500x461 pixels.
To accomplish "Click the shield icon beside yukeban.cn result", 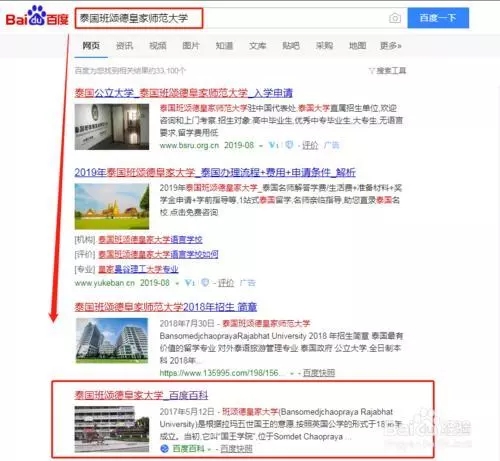I will (x=205, y=283).
